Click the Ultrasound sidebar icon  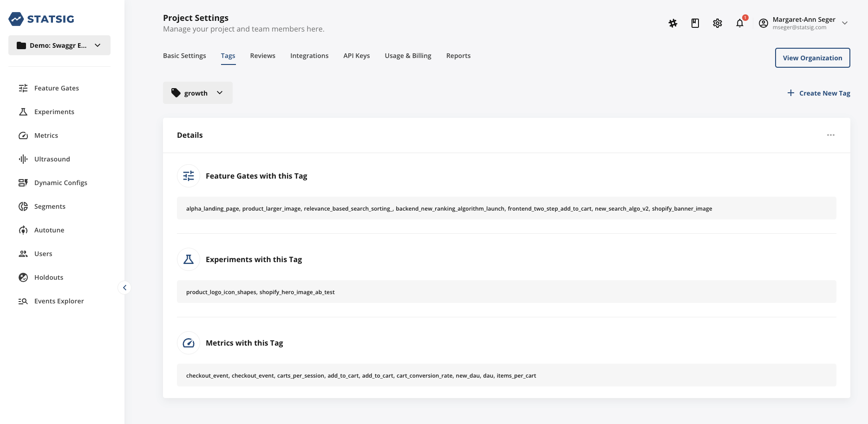click(x=24, y=159)
